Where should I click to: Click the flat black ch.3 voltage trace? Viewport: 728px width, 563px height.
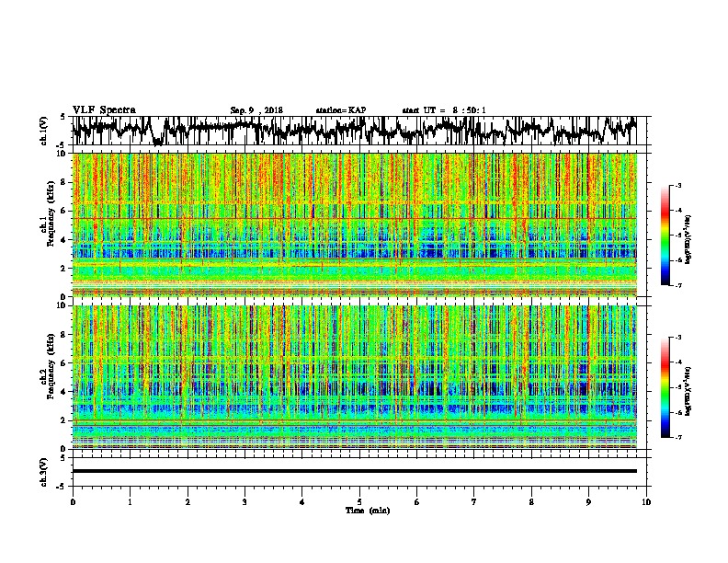point(354,471)
